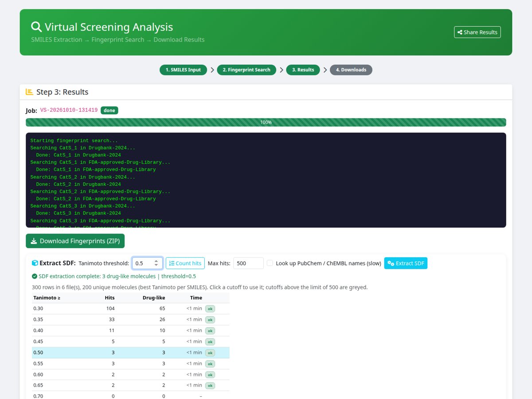This screenshot has height=399, width=532.
Task: Select the 3. Results step
Action: pos(303,70)
